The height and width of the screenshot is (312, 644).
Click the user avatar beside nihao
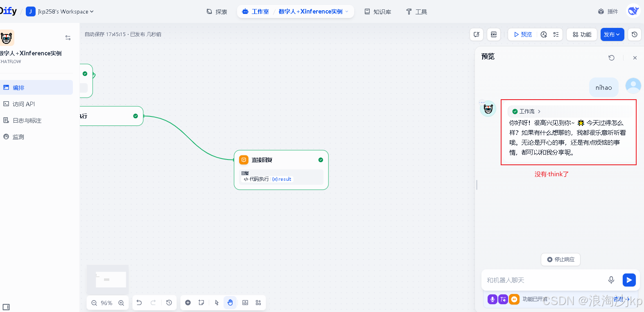[633, 86]
